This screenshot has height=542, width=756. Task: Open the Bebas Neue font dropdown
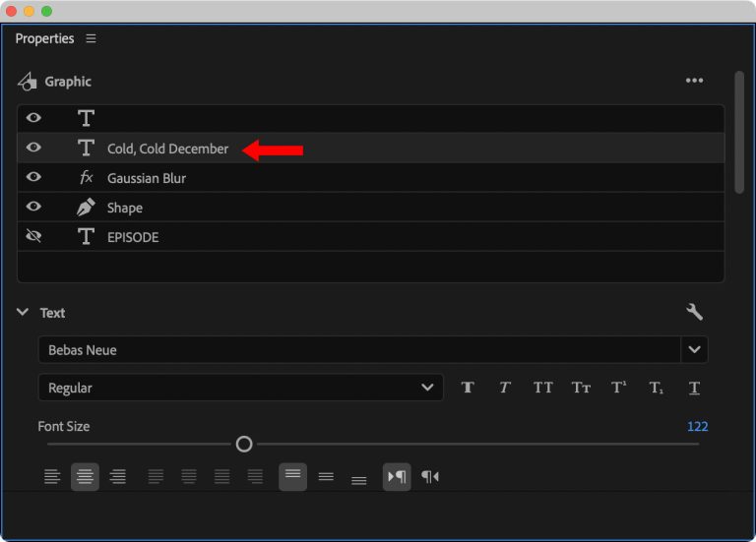coord(694,350)
